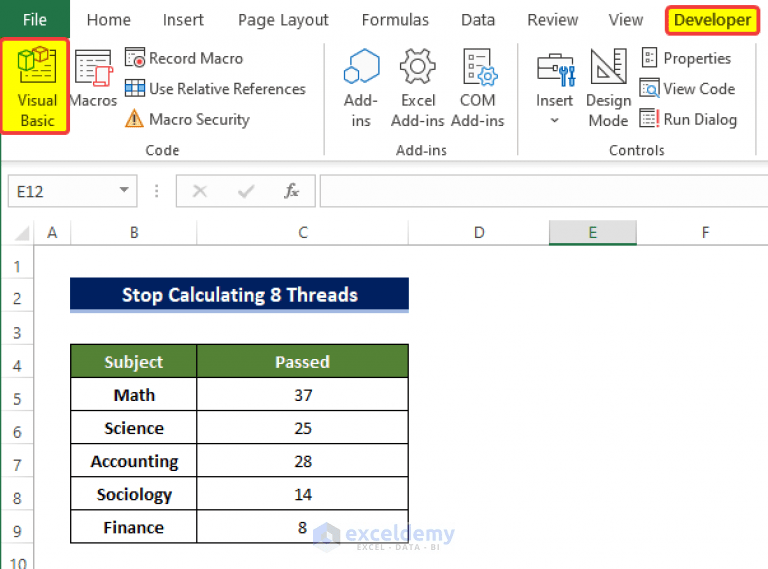Screen dimensions: 768x569
Task: Select the Accounting cell
Action: coord(134,461)
